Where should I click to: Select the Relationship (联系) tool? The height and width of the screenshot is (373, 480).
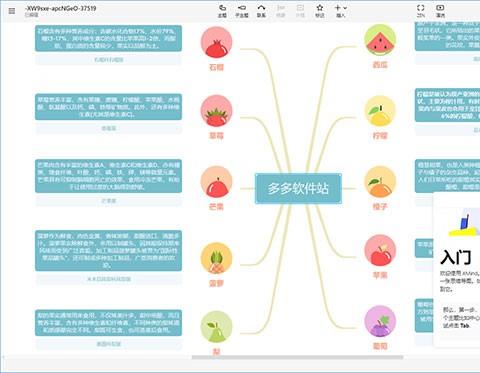(261, 11)
